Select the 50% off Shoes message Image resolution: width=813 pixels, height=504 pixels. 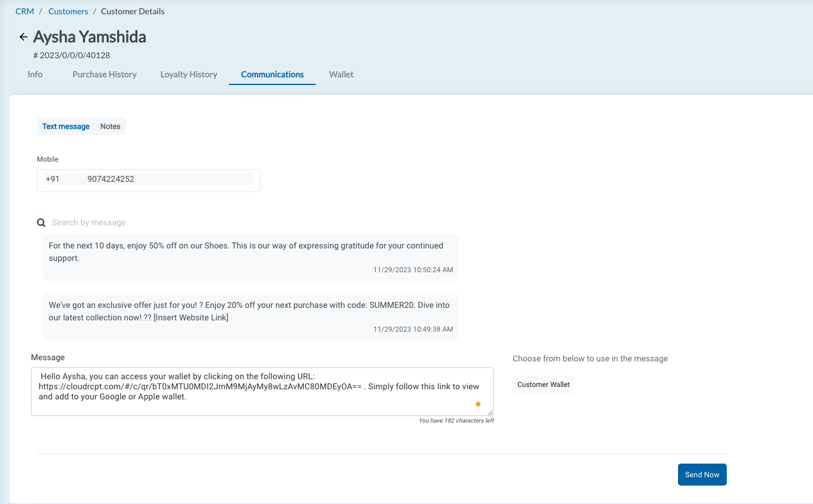251,257
